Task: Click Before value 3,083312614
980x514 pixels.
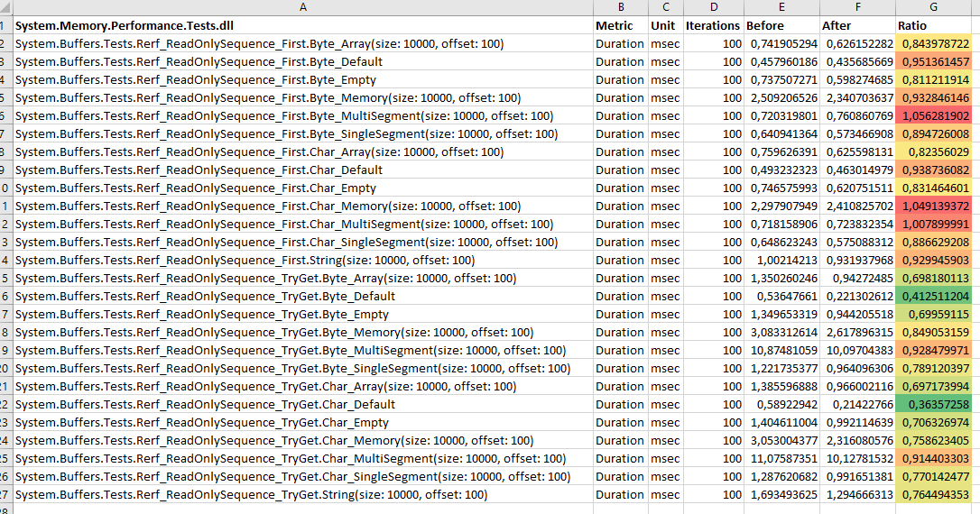Action: [x=781, y=332]
